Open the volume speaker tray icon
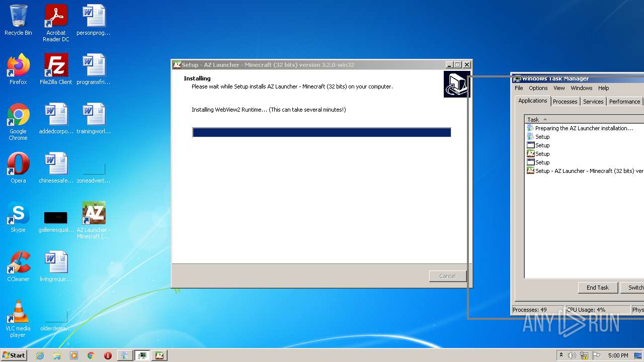The width and height of the screenshot is (644, 362). 572,355
